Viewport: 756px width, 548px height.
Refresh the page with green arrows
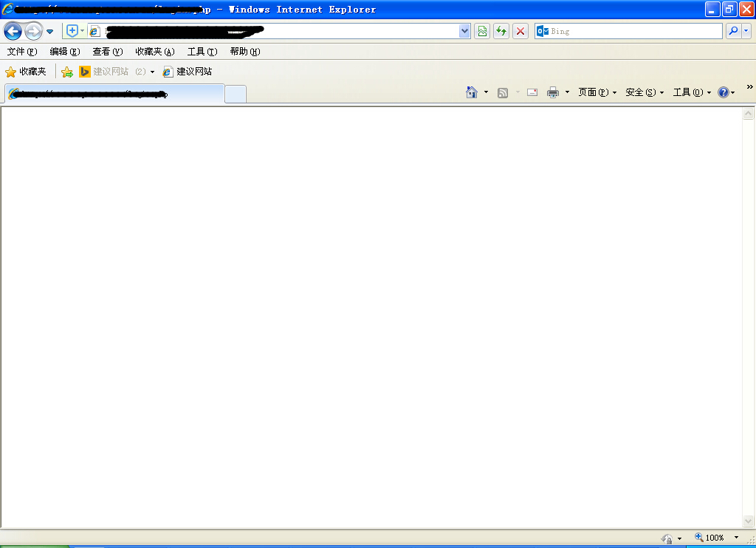tap(501, 31)
